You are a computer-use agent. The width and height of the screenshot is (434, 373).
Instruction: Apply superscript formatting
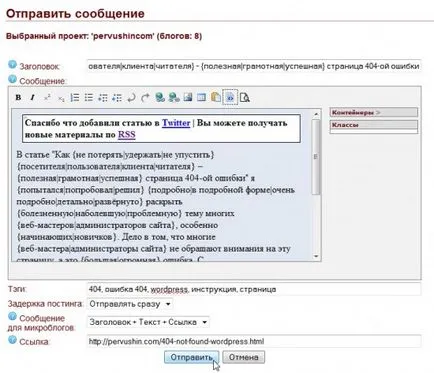tap(47, 98)
